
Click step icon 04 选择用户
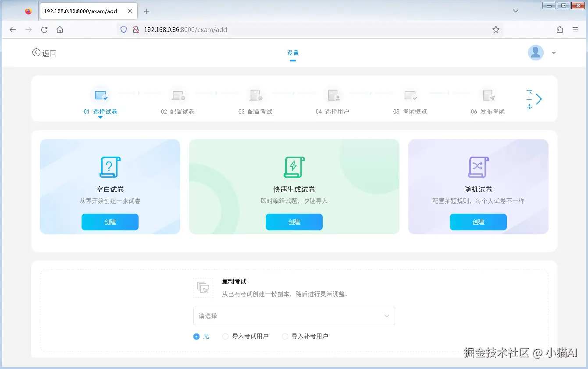tap(334, 95)
